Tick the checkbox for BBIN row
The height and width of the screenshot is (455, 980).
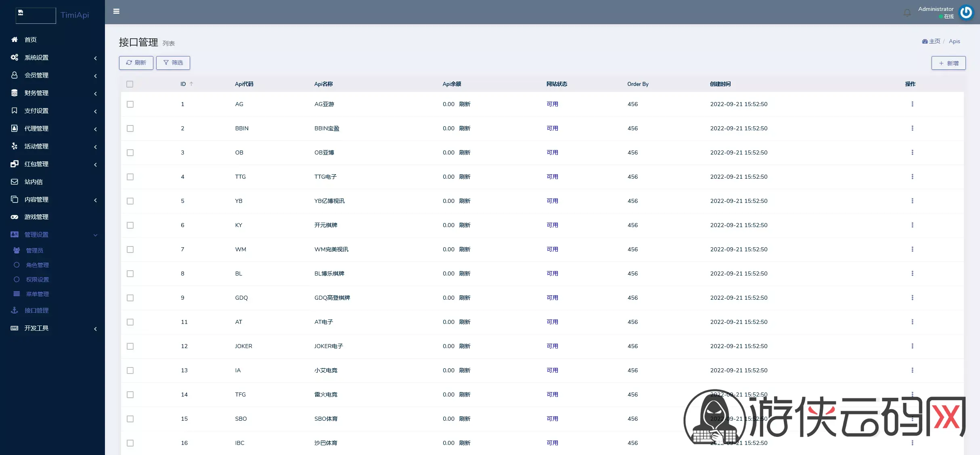point(130,128)
